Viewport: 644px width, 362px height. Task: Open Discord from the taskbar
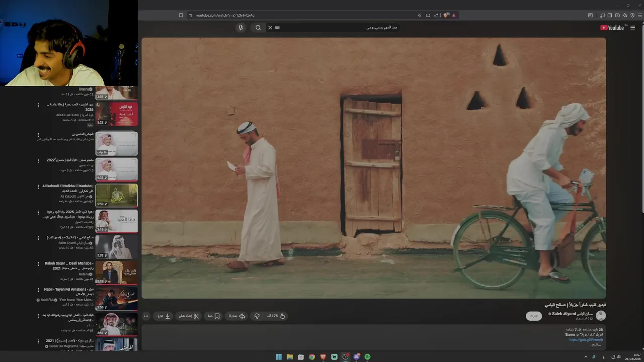[356, 357]
